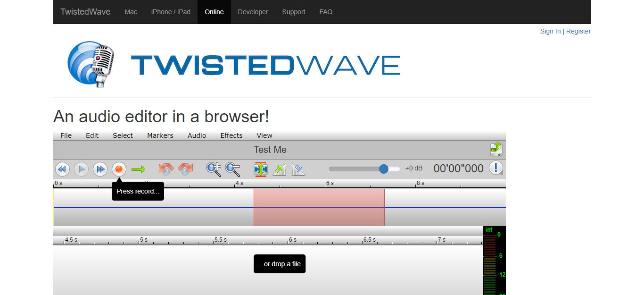The width and height of the screenshot is (644, 295).
Task: Click the selected red waveform region
Action: (x=319, y=207)
